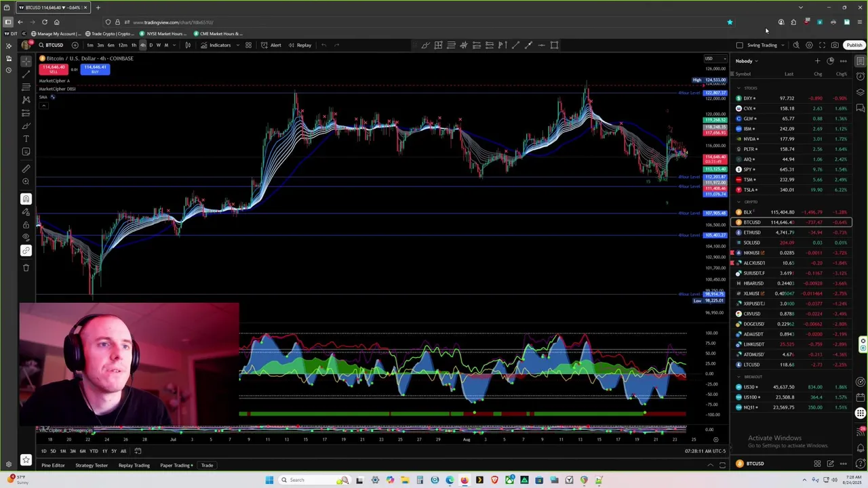The height and width of the screenshot is (488, 868).
Task: Click the blue BUY price button
Action: pos(96,68)
